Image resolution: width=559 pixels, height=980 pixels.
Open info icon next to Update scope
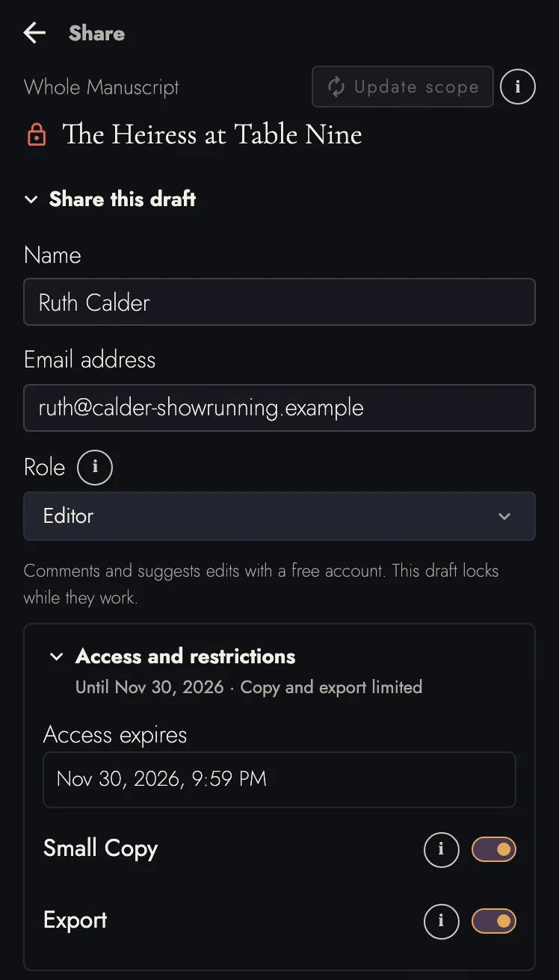click(518, 87)
